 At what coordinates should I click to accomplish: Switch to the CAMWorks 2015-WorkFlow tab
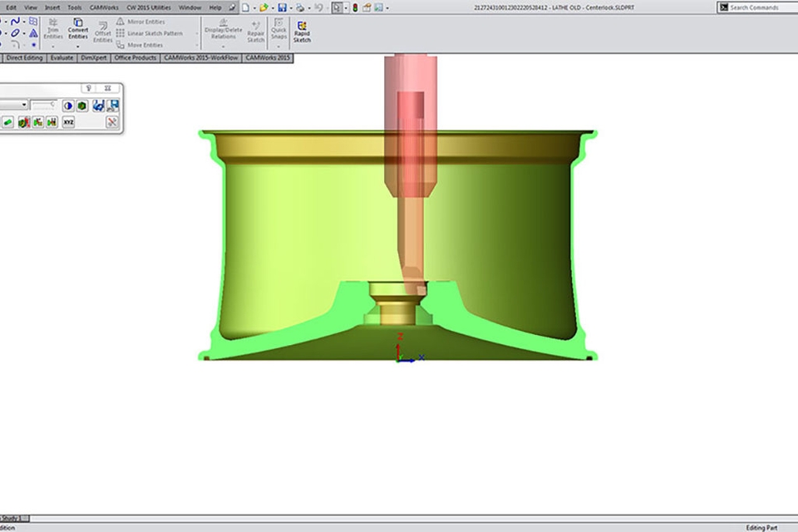coord(199,58)
